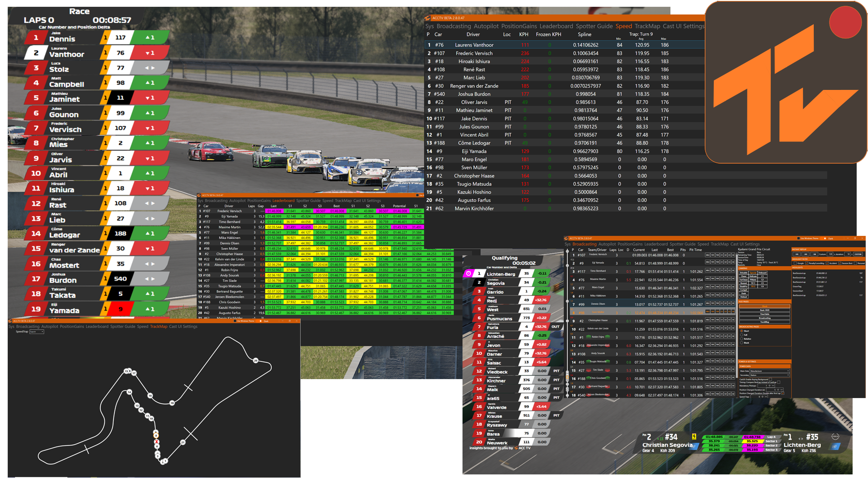Click stopwatch icon beside Lichten-Berg in qualifying tower
868x488 pixels.
point(468,273)
